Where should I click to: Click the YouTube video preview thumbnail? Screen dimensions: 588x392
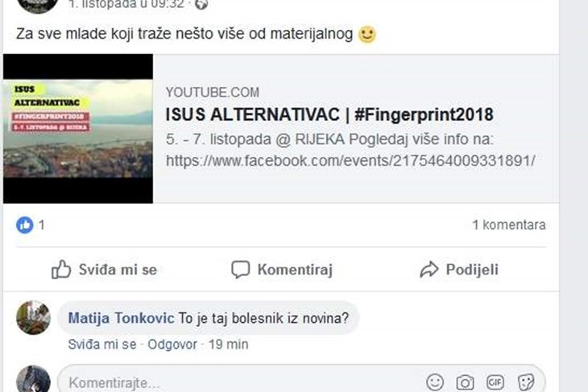[x=77, y=129]
